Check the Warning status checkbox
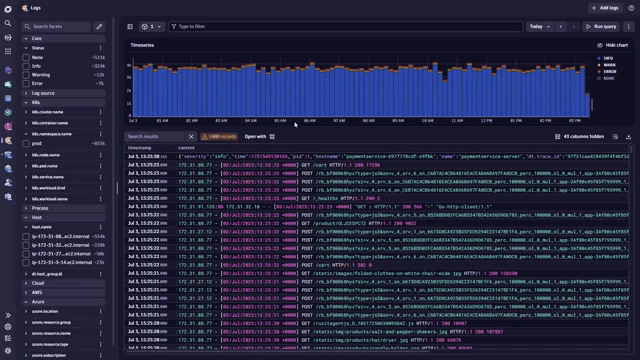This screenshot has width=640, height=360. 26,75
